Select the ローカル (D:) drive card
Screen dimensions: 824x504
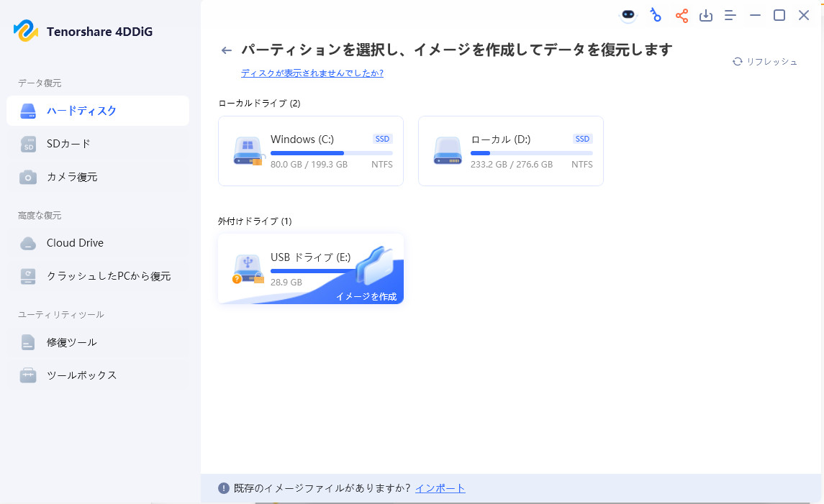(510, 150)
